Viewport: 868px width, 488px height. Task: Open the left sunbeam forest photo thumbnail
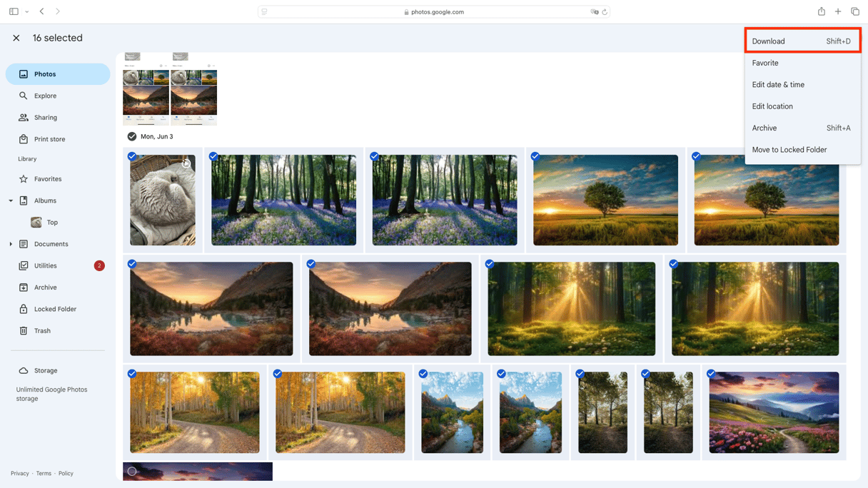click(572, 309)
